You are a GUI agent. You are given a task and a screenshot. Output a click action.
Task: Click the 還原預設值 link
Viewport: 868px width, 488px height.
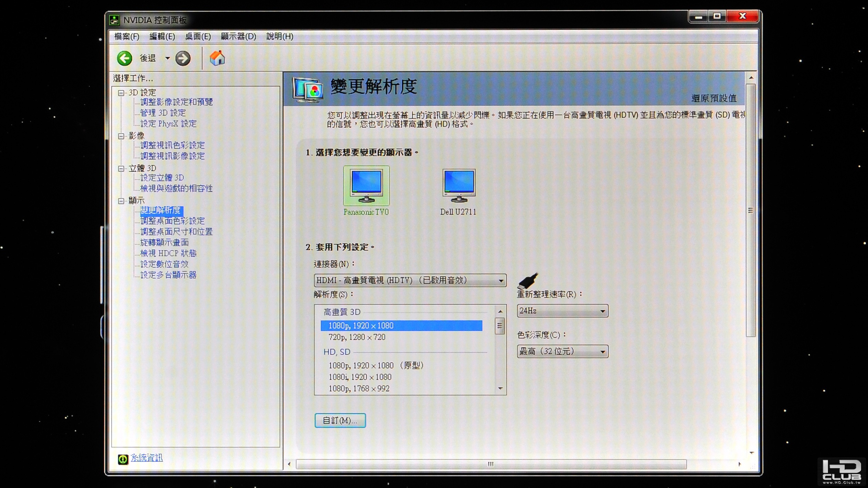[714, 98]
